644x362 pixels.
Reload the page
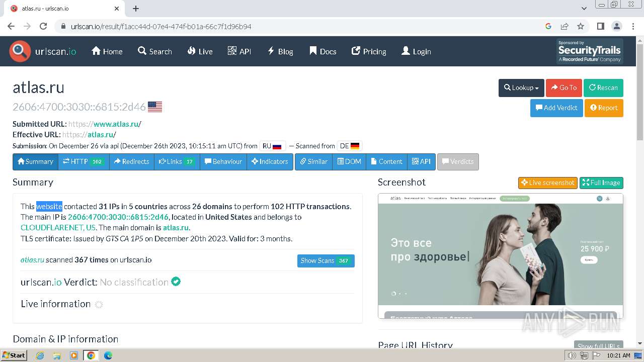pyautogui.click(x=43, y=26)
